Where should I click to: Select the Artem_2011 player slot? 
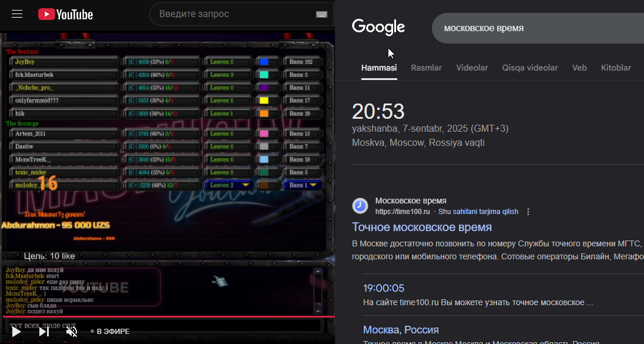point(65,133)
